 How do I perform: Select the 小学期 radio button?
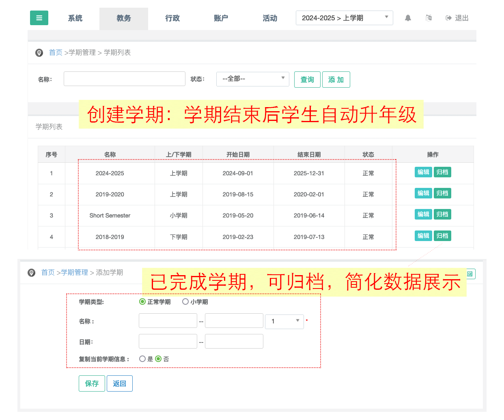185,302
